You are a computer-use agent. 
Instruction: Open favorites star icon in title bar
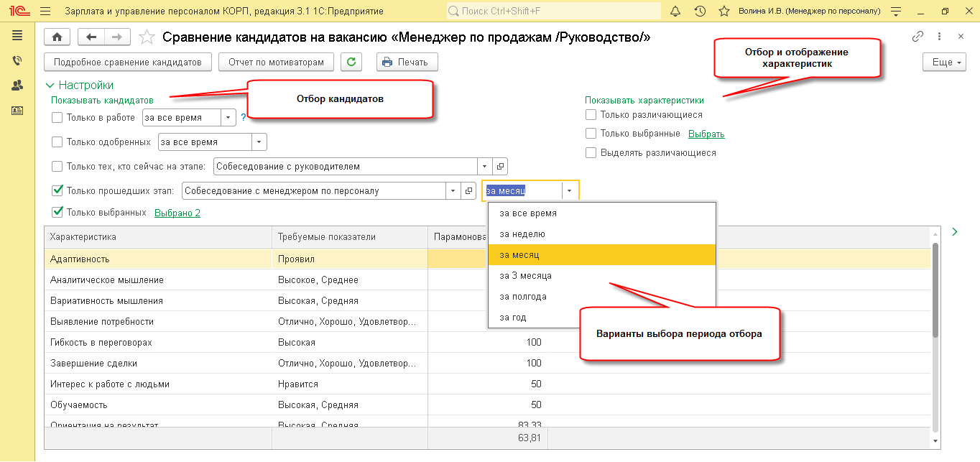724,11
